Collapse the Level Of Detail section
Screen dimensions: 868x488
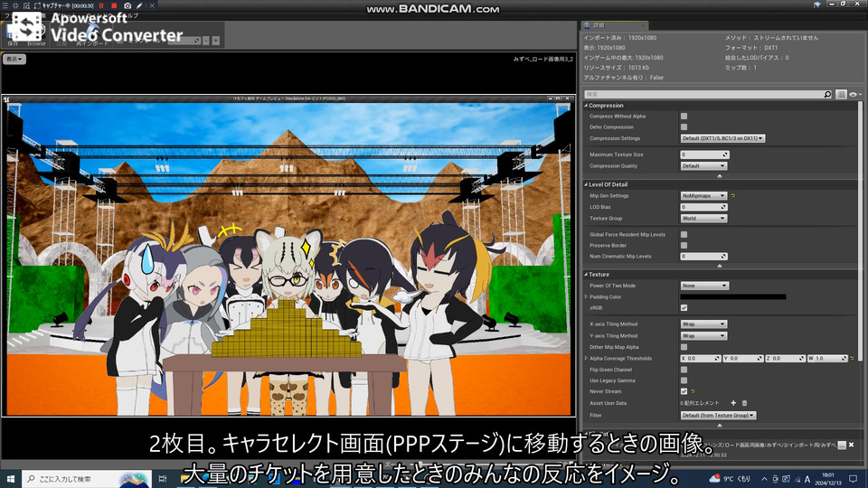(x=586, y=184)
